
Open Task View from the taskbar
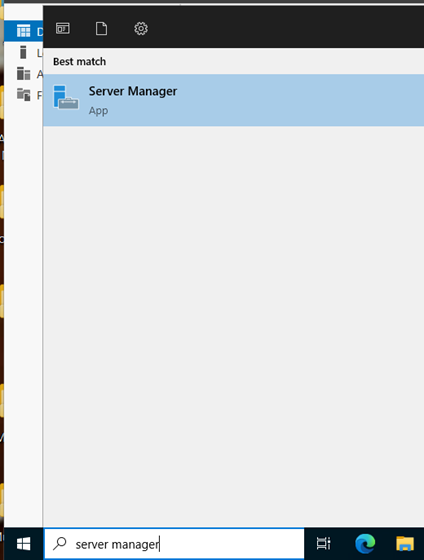pyautogui.click(x=323, y=544)
